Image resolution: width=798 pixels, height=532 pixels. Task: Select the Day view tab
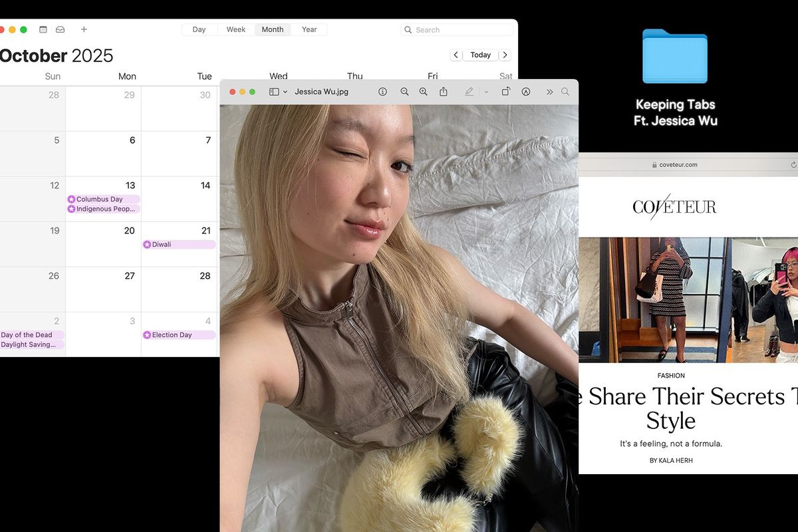(199, 29)
